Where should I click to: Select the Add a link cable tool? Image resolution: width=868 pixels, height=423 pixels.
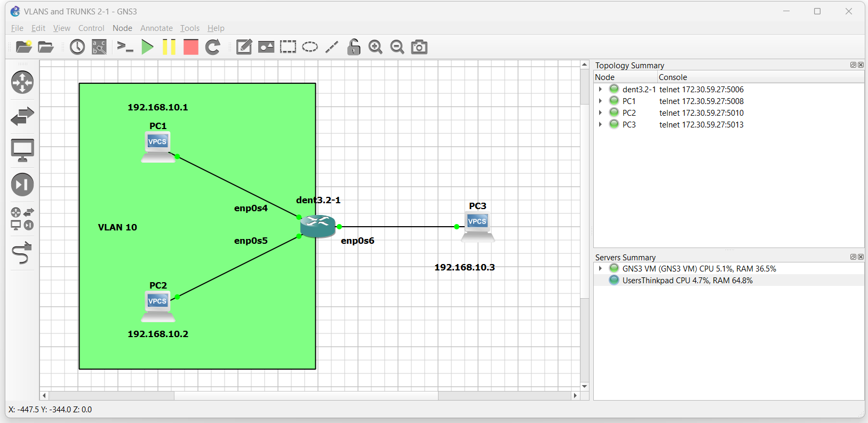point(22,253)
